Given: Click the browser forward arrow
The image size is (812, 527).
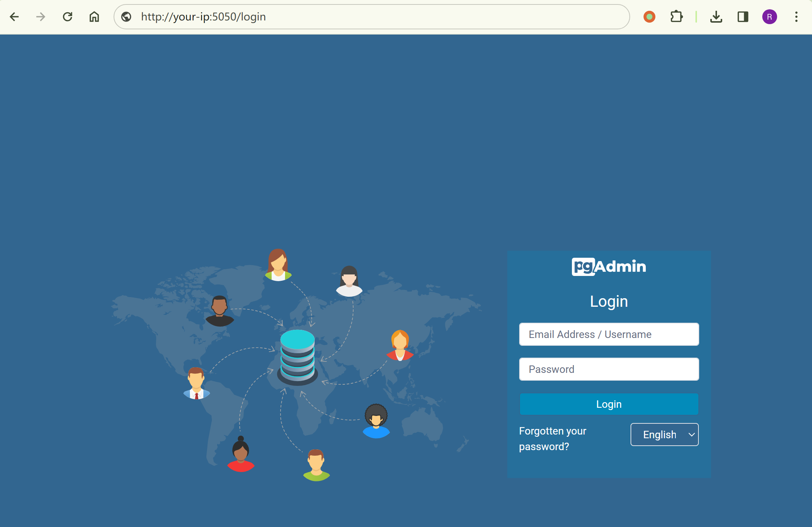Looking at the screenshot, I should 40,17.
